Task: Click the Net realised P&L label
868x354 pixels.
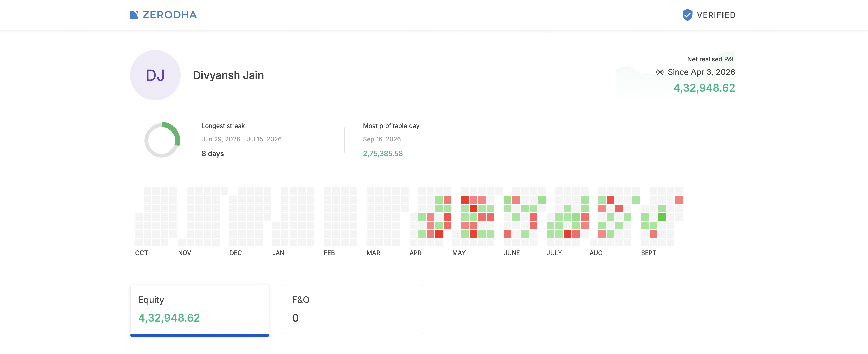Action: (x=711, y=59)
